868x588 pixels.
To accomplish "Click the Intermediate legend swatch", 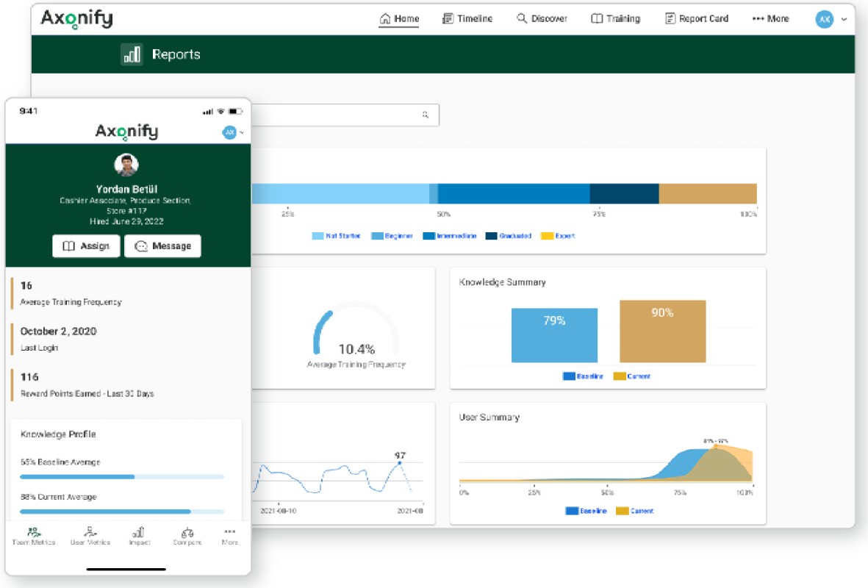I will click(428, 236).
